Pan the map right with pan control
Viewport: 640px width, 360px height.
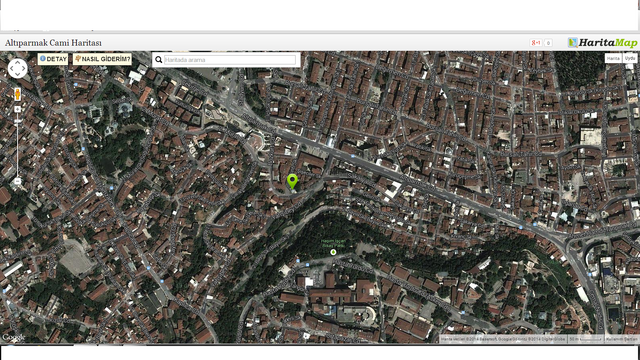click(x=24, y=68)
